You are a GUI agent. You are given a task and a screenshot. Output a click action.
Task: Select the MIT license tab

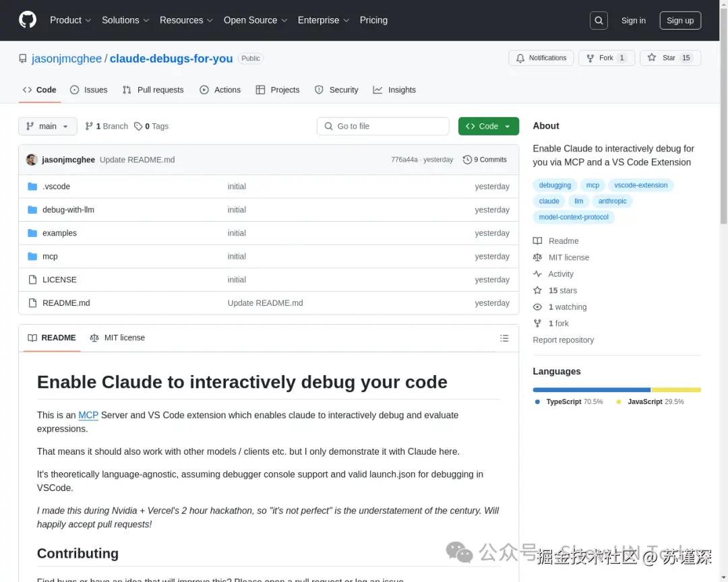pyautogui.click(x=117, y=338)
